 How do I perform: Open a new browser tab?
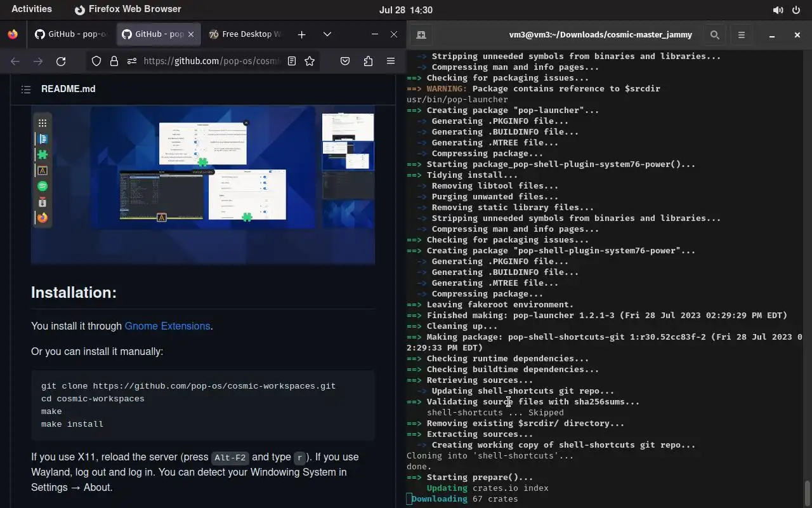pyautogui.click(x=302, y=34)
